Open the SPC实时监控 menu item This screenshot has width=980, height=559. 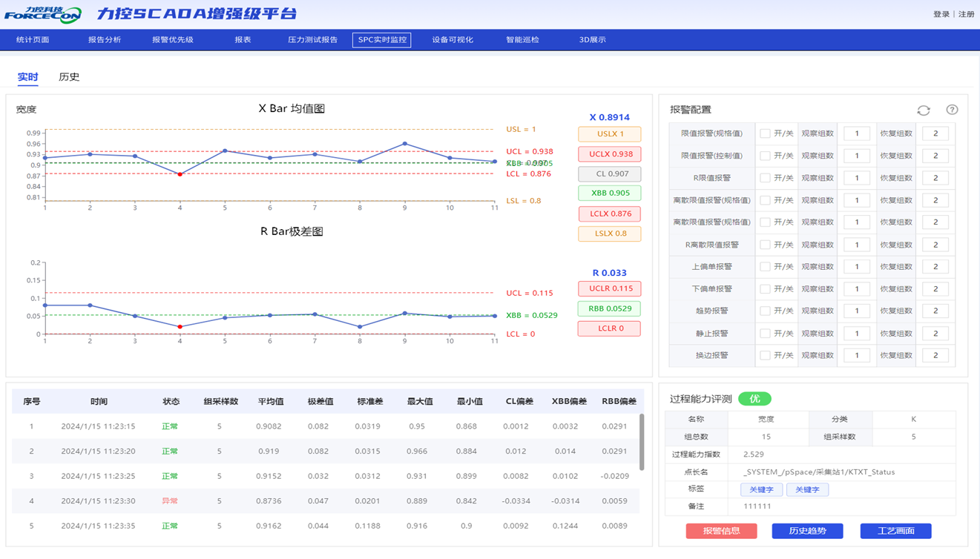click(381, 39)
